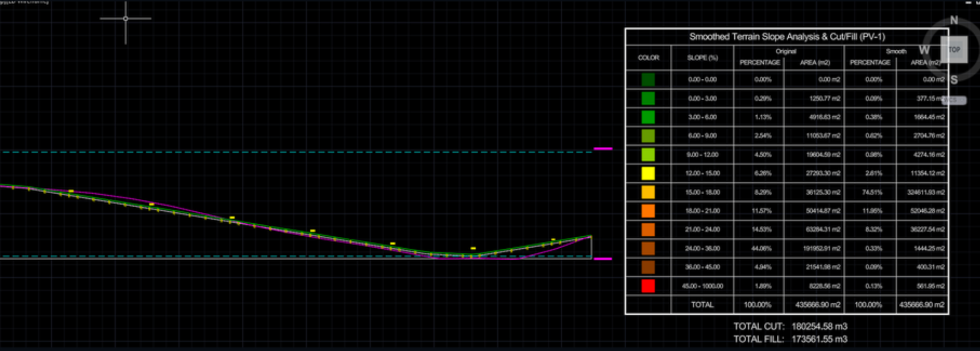Select the slope range cell 12.00 - 15.00

point(702,174)
